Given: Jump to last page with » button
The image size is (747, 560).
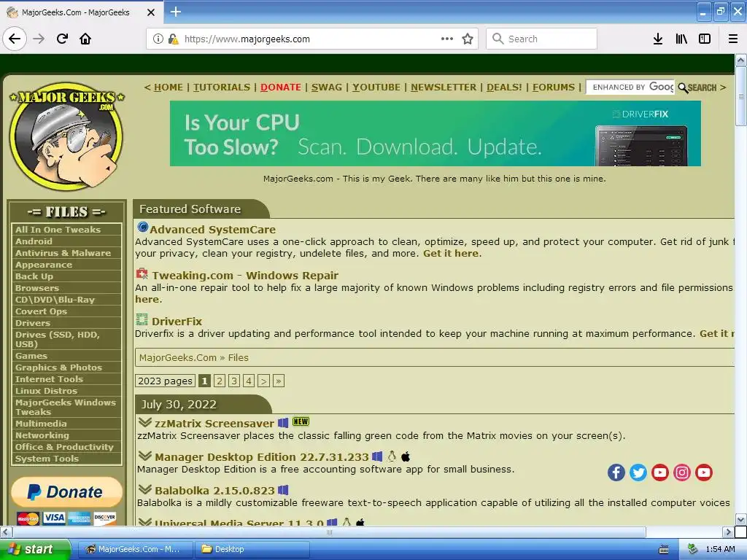Looking at the screenshot, I should click(x=279, y=381).
